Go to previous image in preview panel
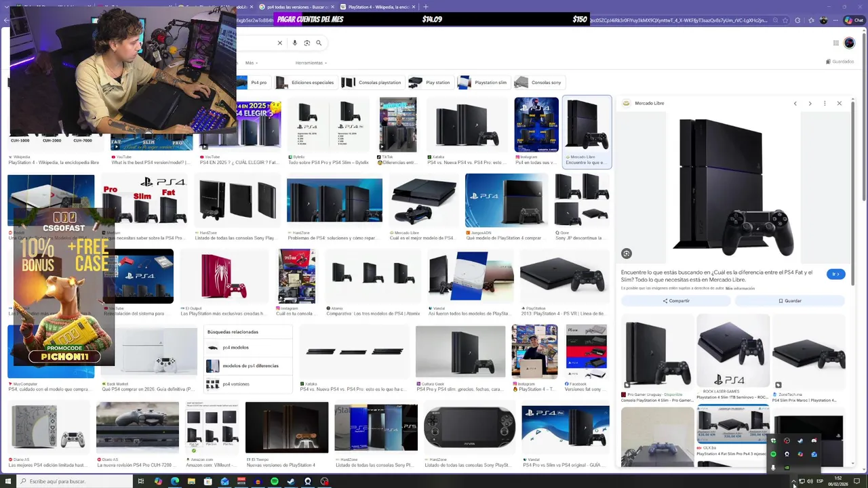 click(795, 103)
